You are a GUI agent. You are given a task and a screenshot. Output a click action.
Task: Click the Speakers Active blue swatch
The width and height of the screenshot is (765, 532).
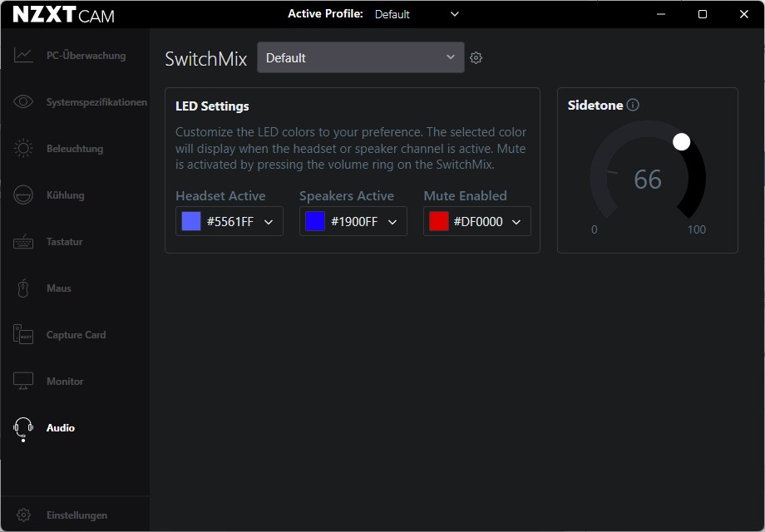pyautogui.click(x=315, y=221)
